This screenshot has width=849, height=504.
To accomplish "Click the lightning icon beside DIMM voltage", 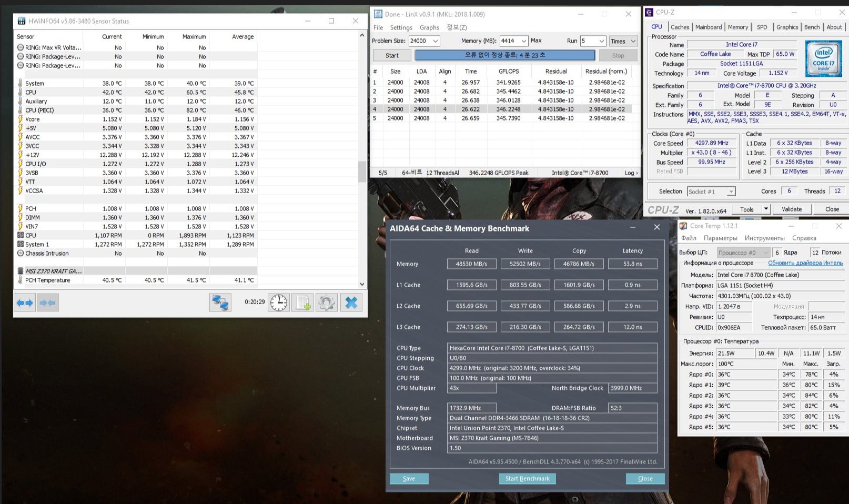I will [21, 217].
